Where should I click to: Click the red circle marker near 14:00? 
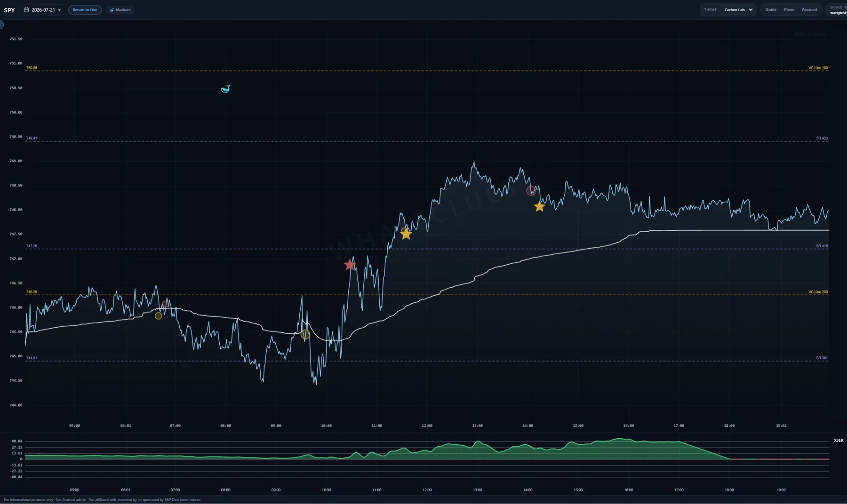tap(531, 191)
